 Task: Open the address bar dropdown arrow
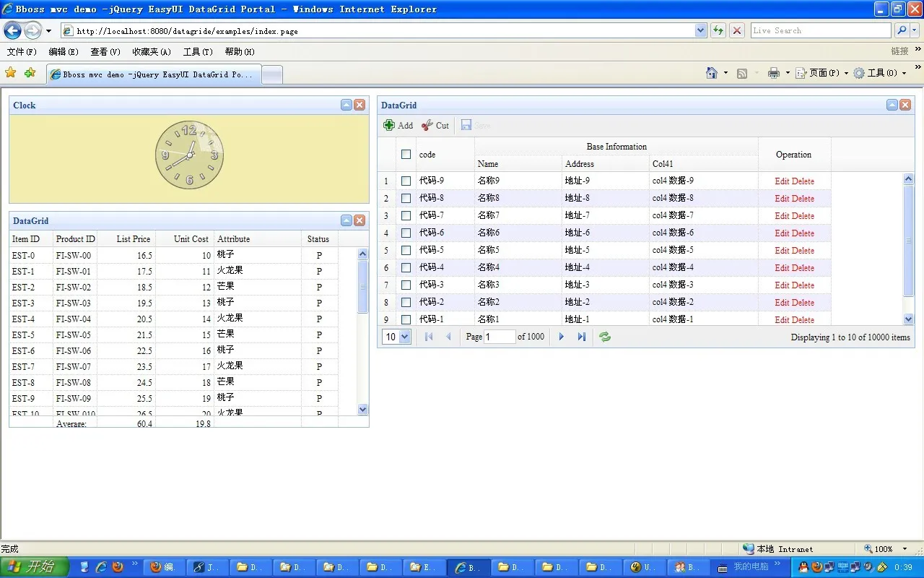point(700,30)
